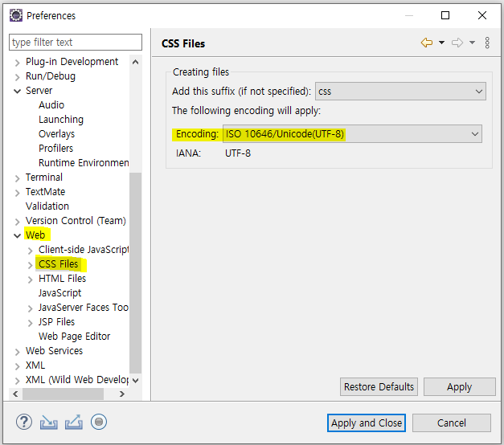Click the IANA UTF-8 value text
The width and height of the screenshot is (504, 445).
238,153
